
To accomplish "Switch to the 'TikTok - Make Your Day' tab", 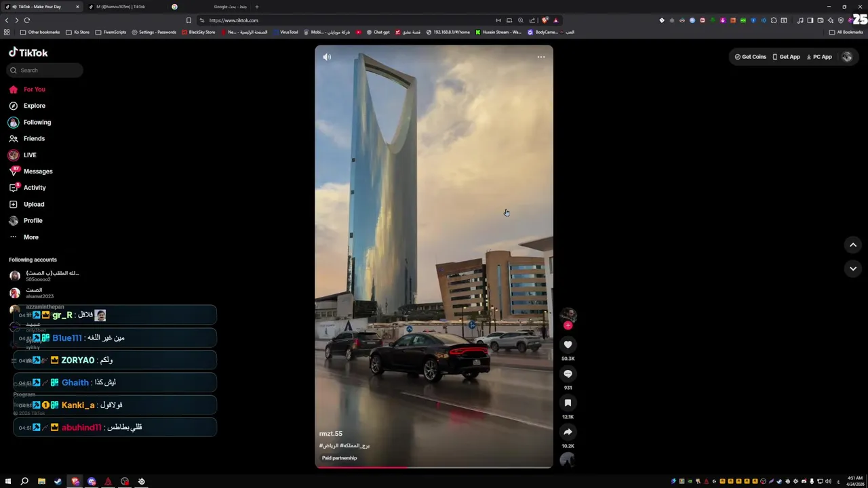I will point(42,7).
